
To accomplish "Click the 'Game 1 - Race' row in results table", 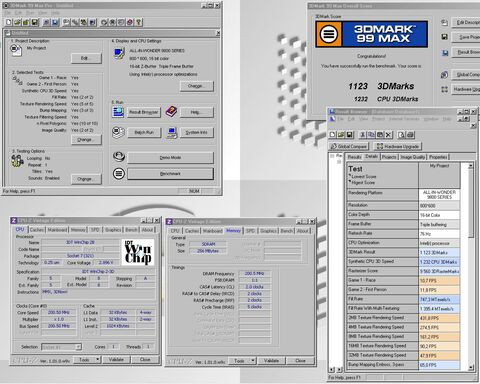I will (403, 280).
